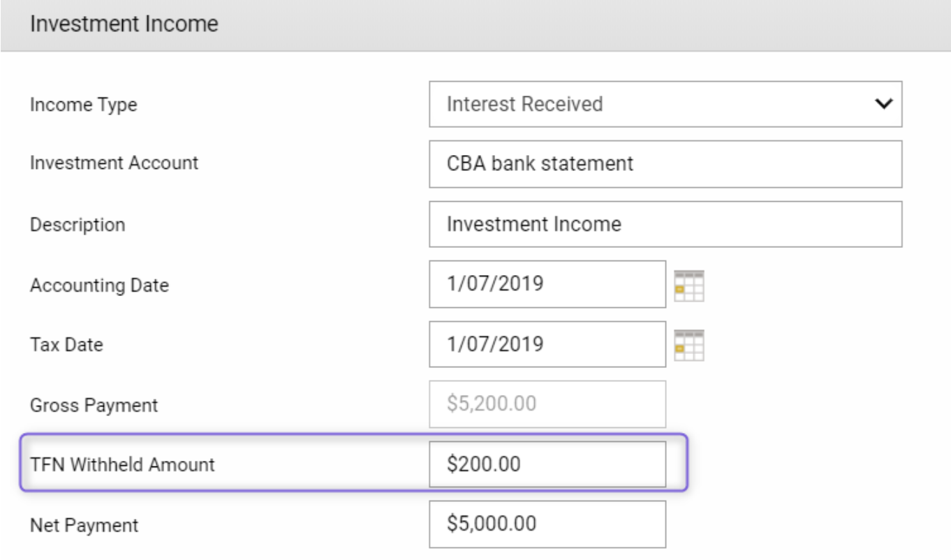Focus the TFN Withheld Amount field
This screenshot has height=560, width=951.
point(547,464)
